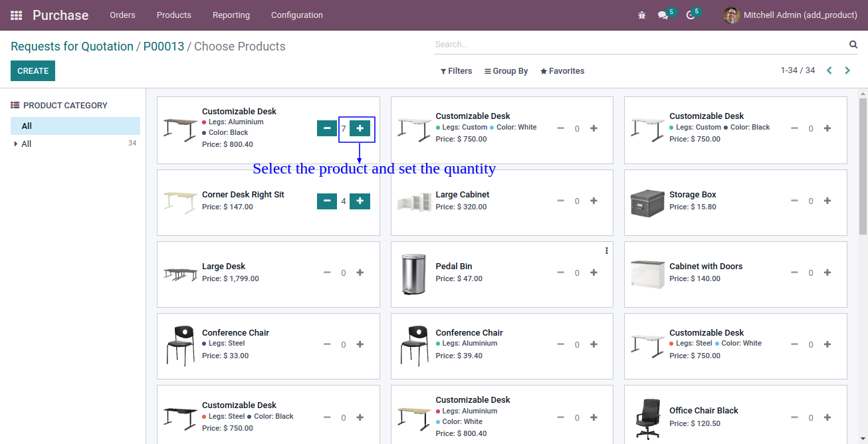Click Corner Desk quantity value 4
868x444 pixels.
click(344, 201)
